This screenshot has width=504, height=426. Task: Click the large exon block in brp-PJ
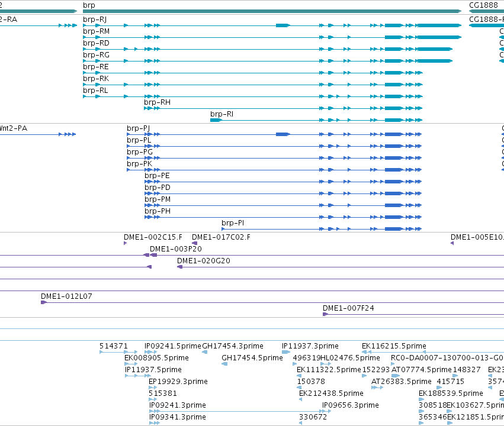coord(283,134)
